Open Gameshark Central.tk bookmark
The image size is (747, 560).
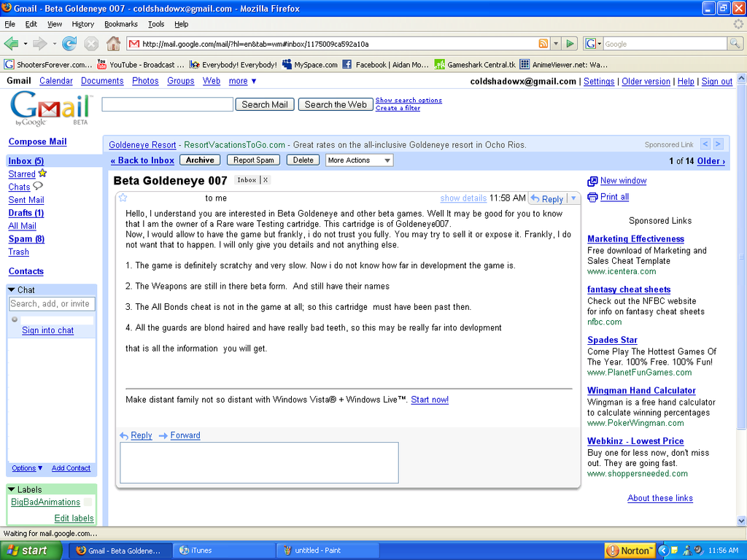pos(475,65)
